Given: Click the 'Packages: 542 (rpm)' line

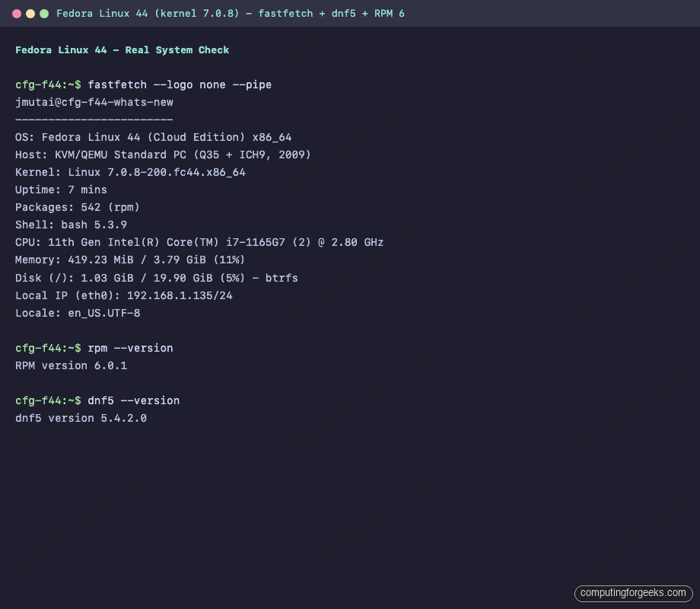Looking at the screenshot, I should point(78,207).
